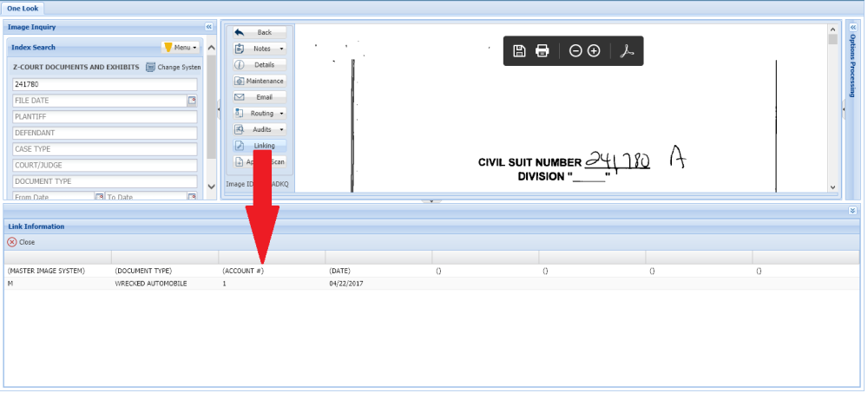Click the Z-COURT DOCUMENTS AND EXHIBITS label
The width and height of the screenshot is (868, 393).
[76, 67]
